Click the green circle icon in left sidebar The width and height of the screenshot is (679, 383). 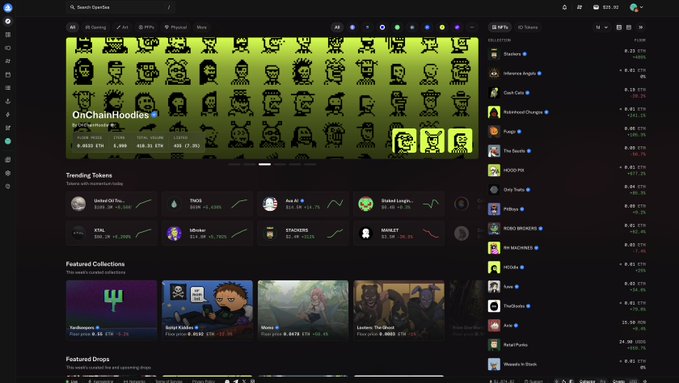tap(8, 141)
